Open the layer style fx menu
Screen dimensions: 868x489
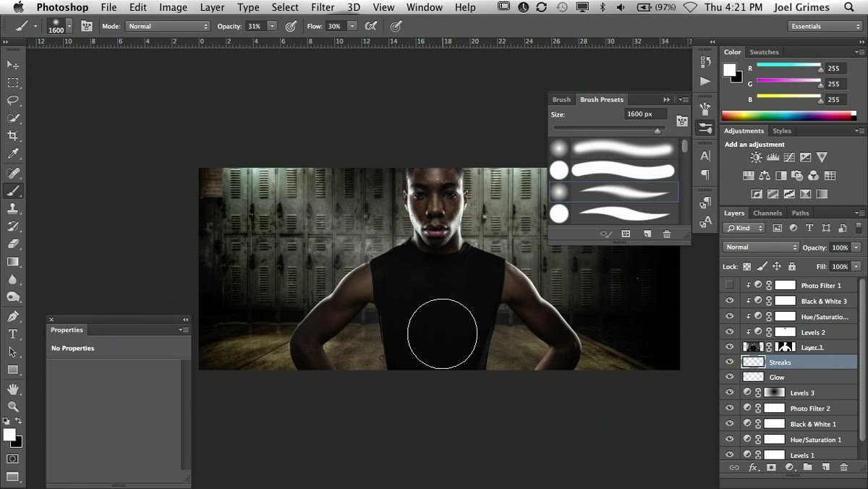pyautogui.click(x=753, y=467)
